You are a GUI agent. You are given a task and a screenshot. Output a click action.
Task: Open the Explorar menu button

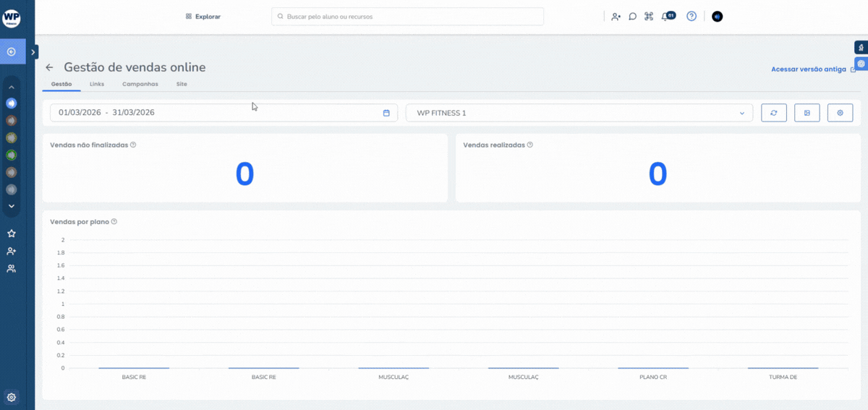203,17
